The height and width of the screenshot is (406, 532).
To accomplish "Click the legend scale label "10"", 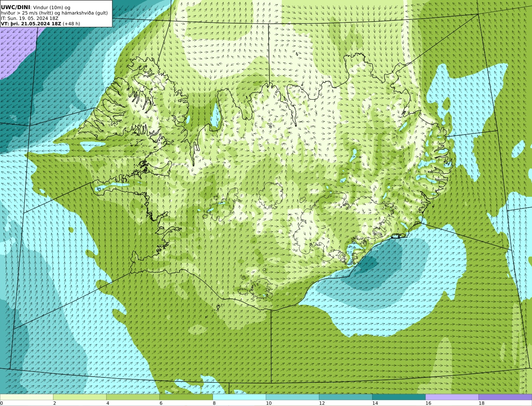I will point(268,403).
